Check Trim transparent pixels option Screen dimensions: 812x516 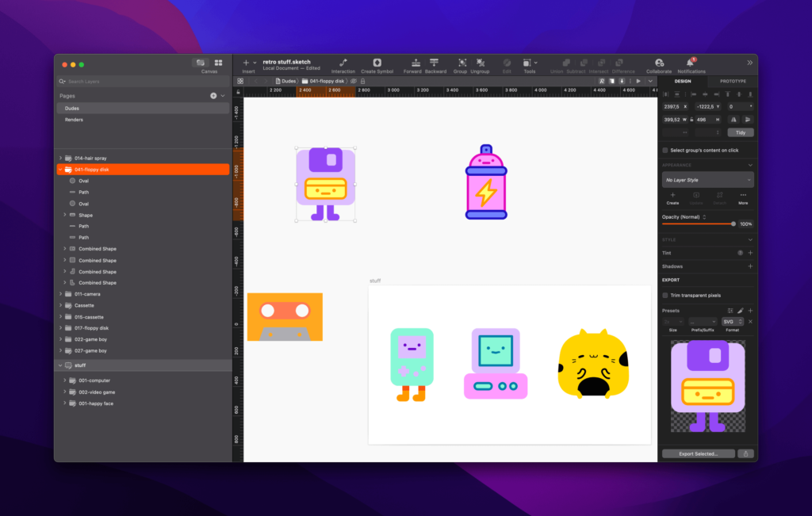click(664, 294)
